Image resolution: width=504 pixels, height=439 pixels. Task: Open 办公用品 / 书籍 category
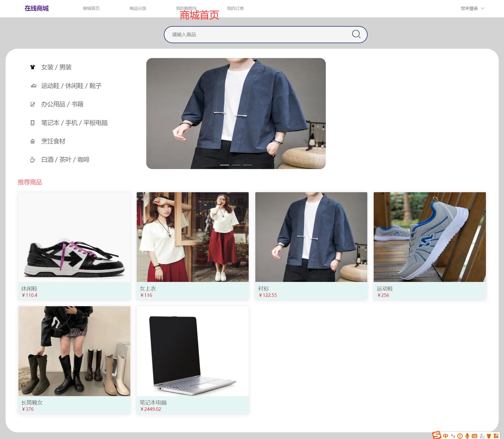[x=62, y=104]
